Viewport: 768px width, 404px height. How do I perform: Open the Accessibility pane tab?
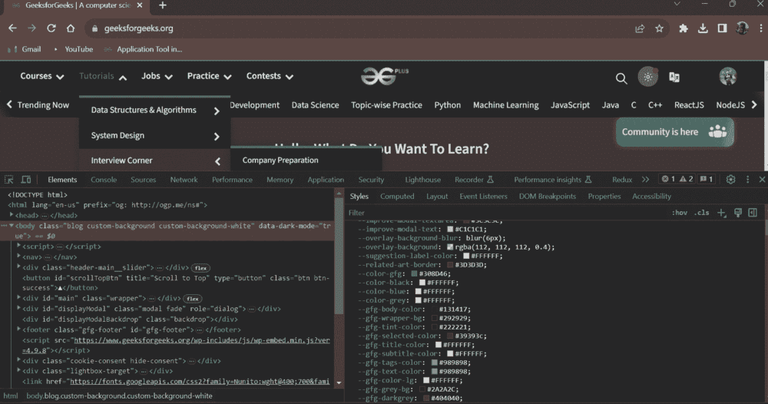(x=651, y=196)
